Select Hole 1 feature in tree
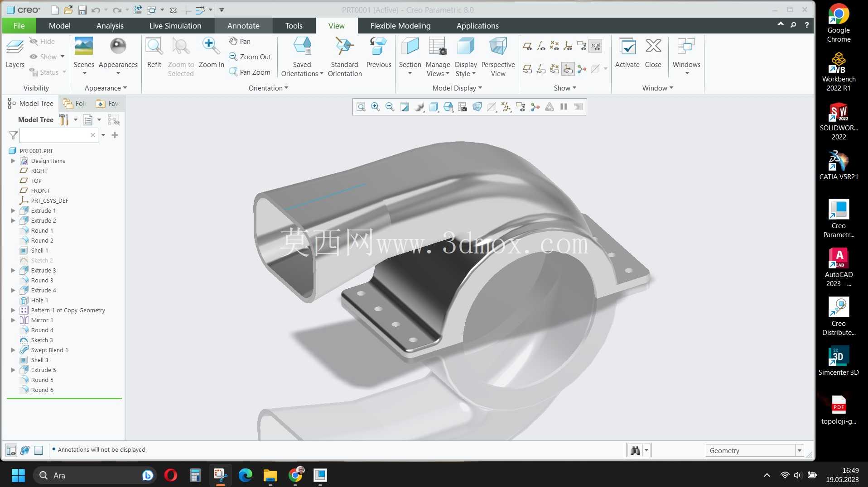The height and width of the screenshot is (487, 868). point(39,301)
